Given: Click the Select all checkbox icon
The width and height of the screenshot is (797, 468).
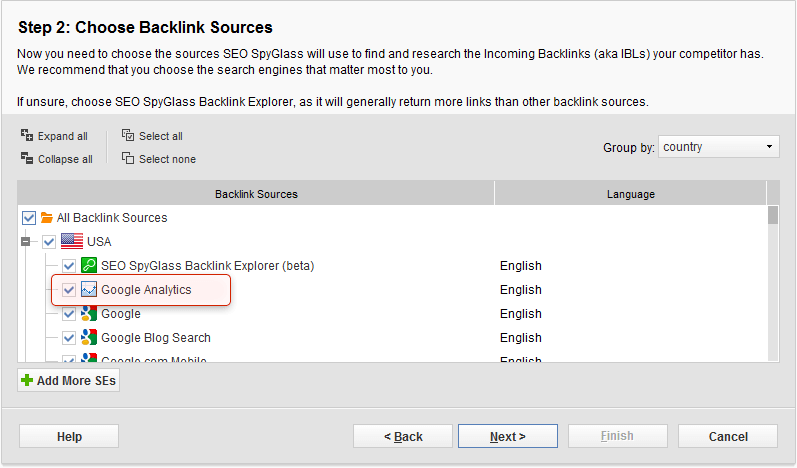Looking at the screenshot, I should point(128,135).
